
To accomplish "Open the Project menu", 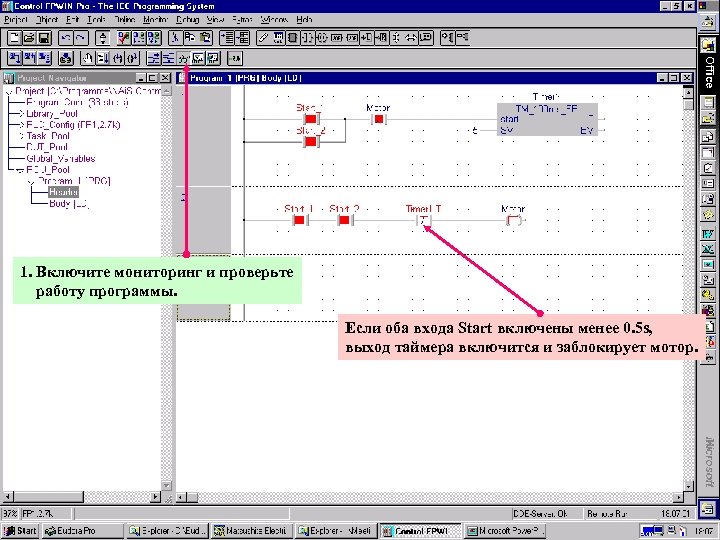I will tap(15, 20).
